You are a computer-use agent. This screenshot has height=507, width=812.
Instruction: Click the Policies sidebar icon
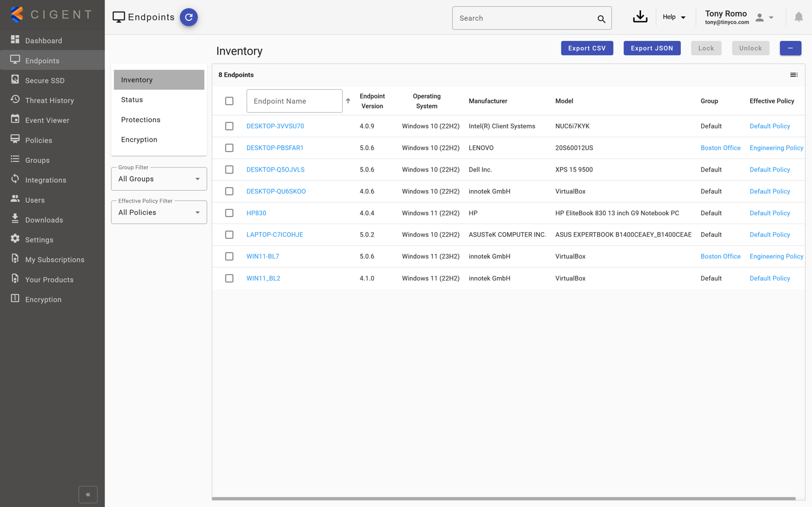(15, 139)
